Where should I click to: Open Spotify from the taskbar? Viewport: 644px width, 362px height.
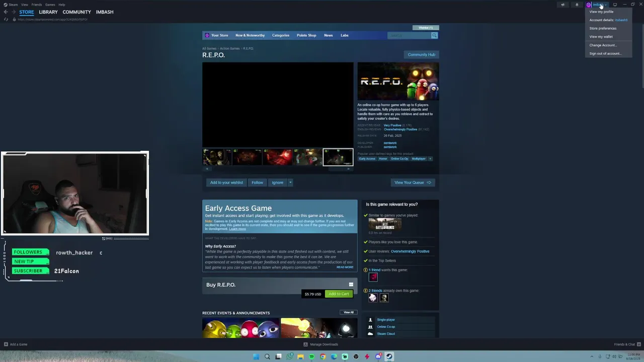[x=311, y=356]
